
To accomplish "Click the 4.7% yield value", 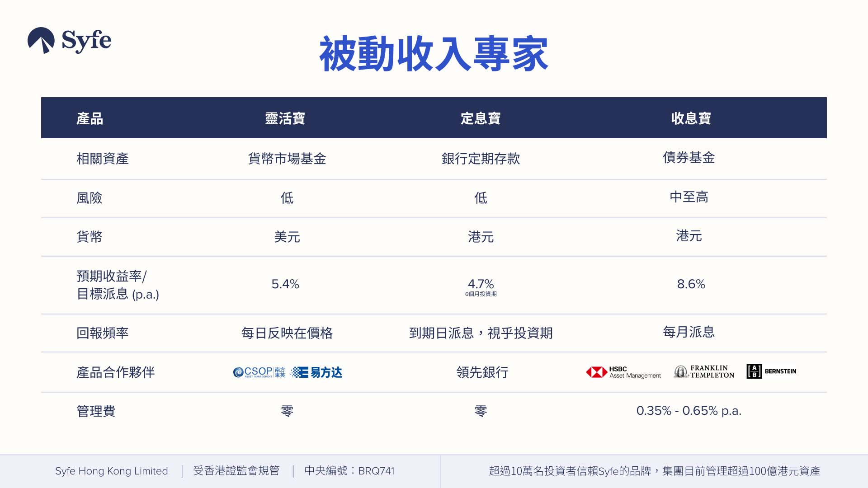I will click(481, 284).
